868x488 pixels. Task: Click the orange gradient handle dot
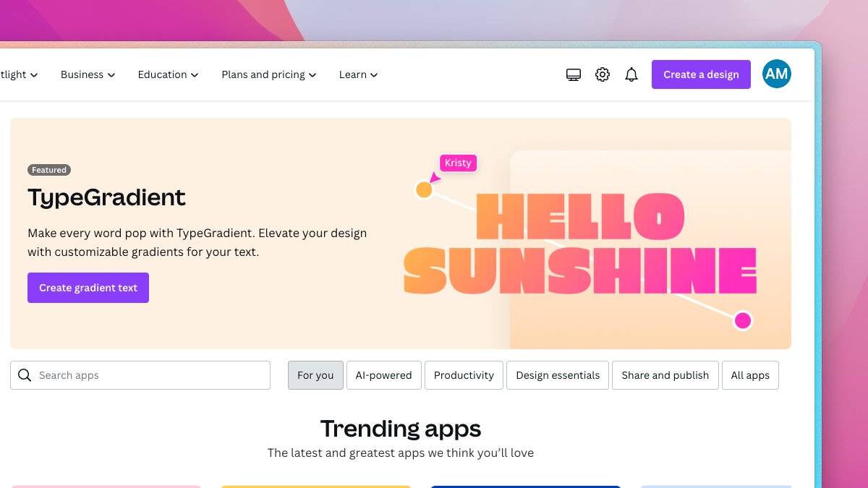click(x=424, y=190)
